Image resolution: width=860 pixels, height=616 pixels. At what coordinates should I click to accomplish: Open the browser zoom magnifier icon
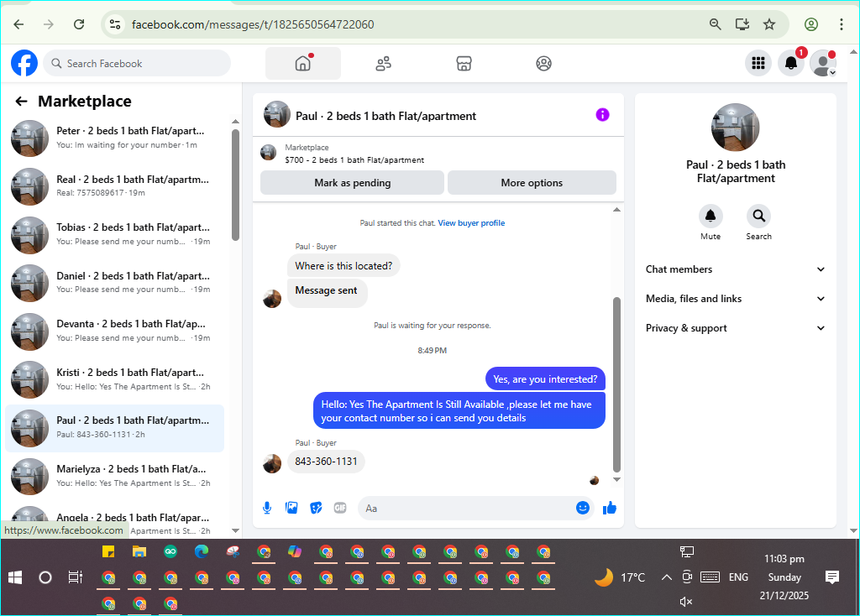tap(715, 24)
